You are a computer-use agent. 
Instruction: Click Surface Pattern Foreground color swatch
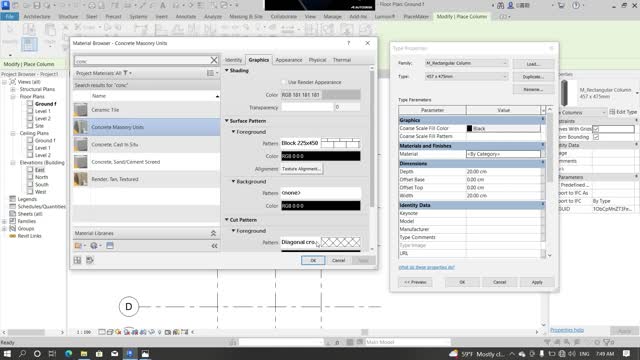click(x=320, y=156)
